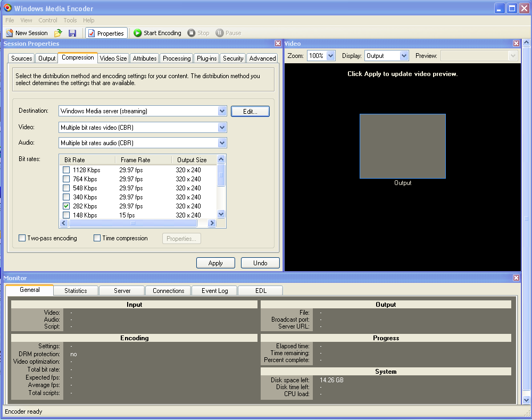Open the Tools menu
The height and width of the screenshot is (420, 532).
point(70,20)
